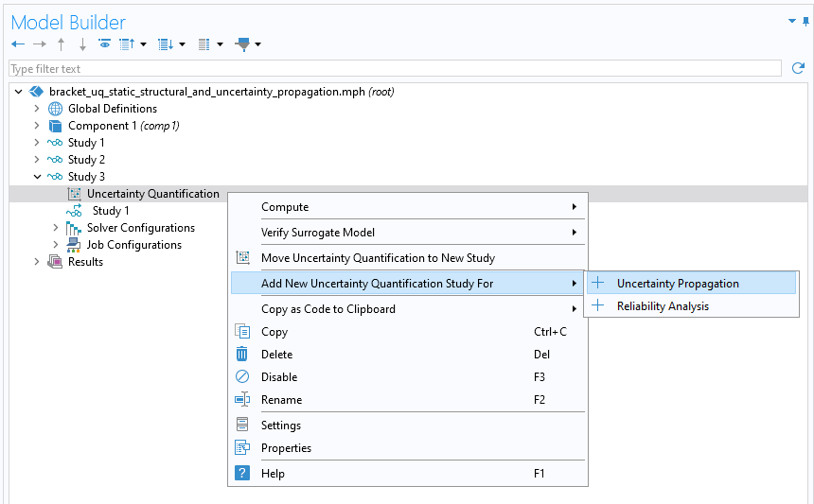Click the blue filter funnel icon
The width and height of the screenshot is (814, 504).
(242, 44)
